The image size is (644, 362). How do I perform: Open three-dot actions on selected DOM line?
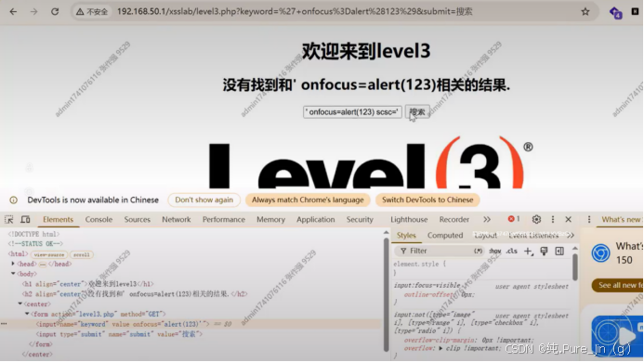[4, 324]
